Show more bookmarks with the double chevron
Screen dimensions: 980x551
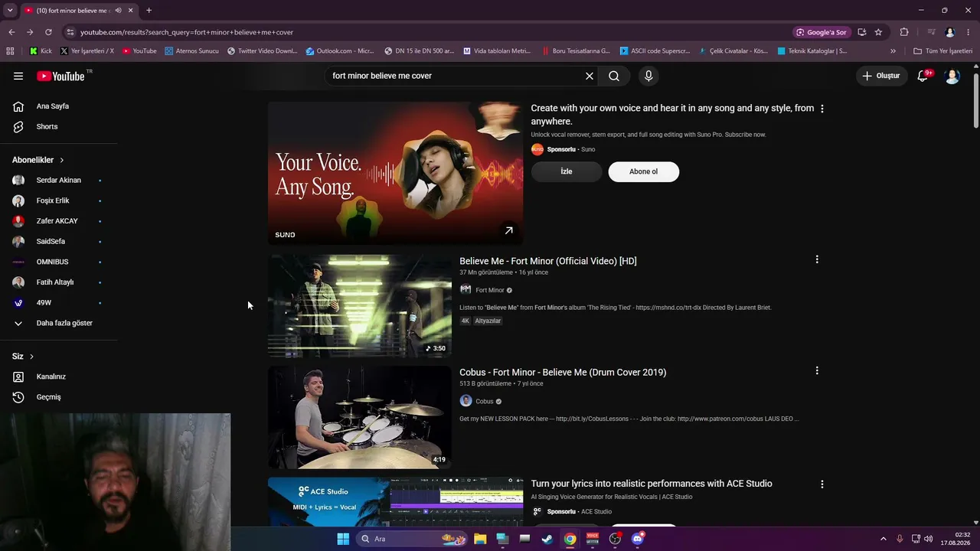893,51
